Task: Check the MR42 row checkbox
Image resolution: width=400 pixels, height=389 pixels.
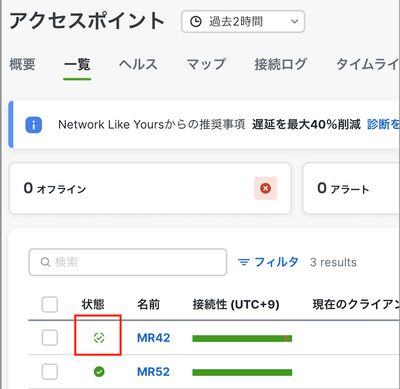Action: [x=50, y=338]
